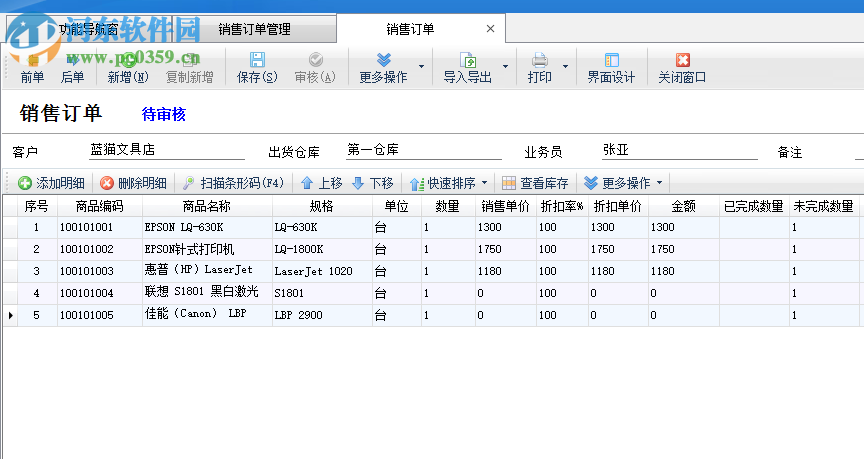
Task: Click 复制新增 copy-new button
Action: 190,68
